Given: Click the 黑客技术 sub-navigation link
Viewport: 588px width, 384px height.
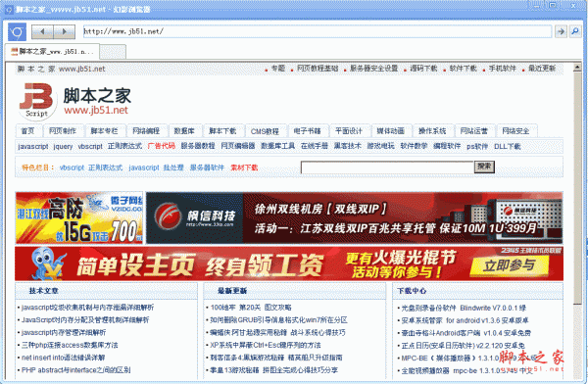Looking at the screenshot, I should click(x=348, y=146).
